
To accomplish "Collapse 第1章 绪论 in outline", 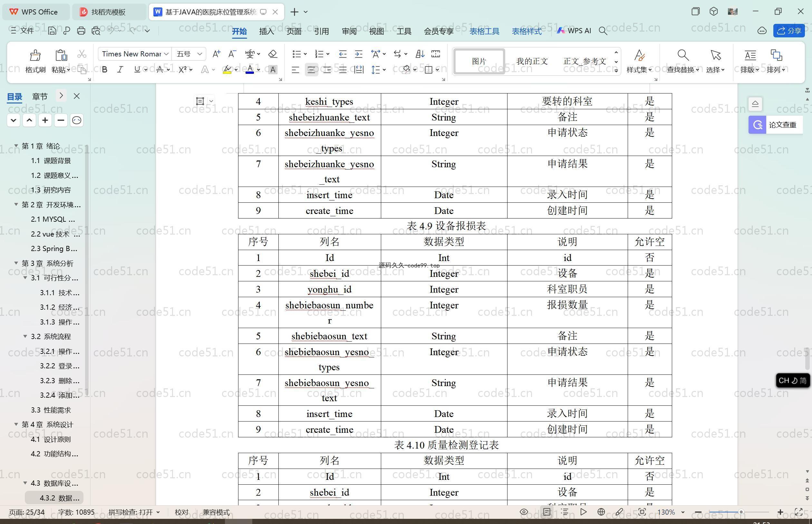I will pos(16,146).
